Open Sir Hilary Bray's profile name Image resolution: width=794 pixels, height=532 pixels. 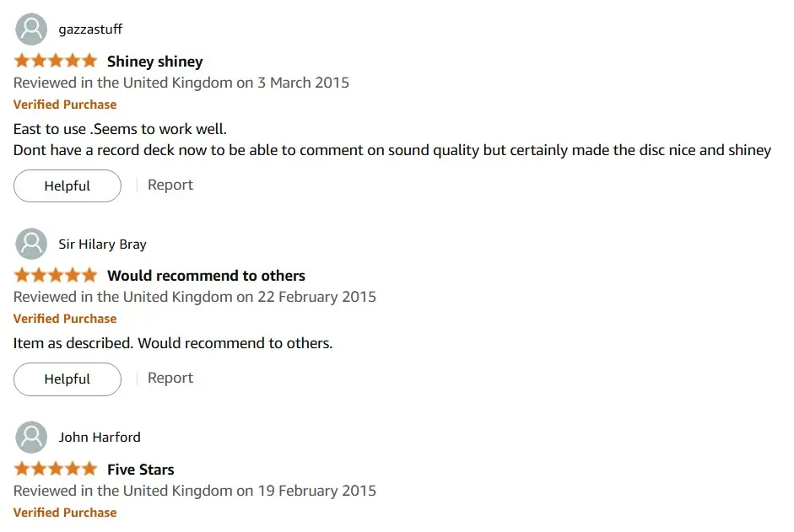coord(102,244)
